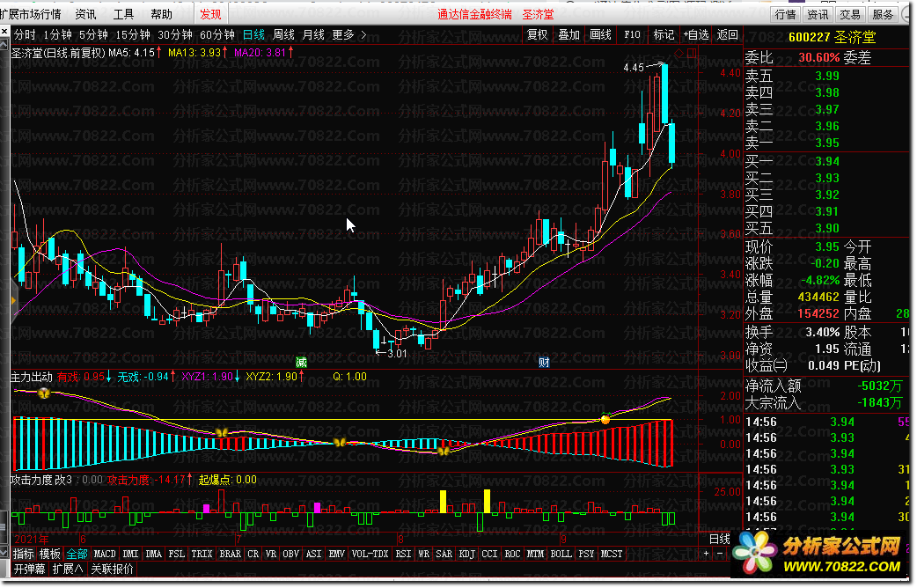Open the 复权 adjustment options

pos(538,34)
